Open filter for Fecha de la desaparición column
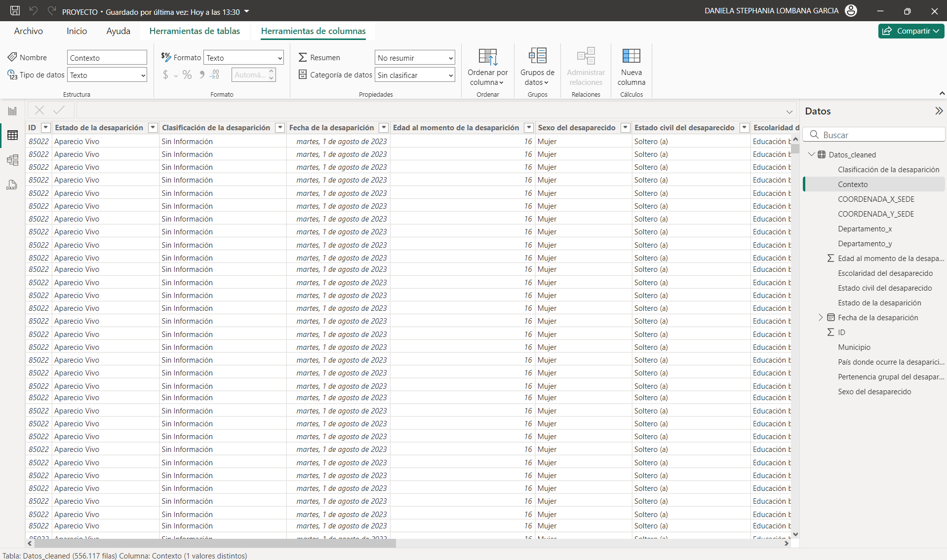The image size is (947, 560). [384, 128]
